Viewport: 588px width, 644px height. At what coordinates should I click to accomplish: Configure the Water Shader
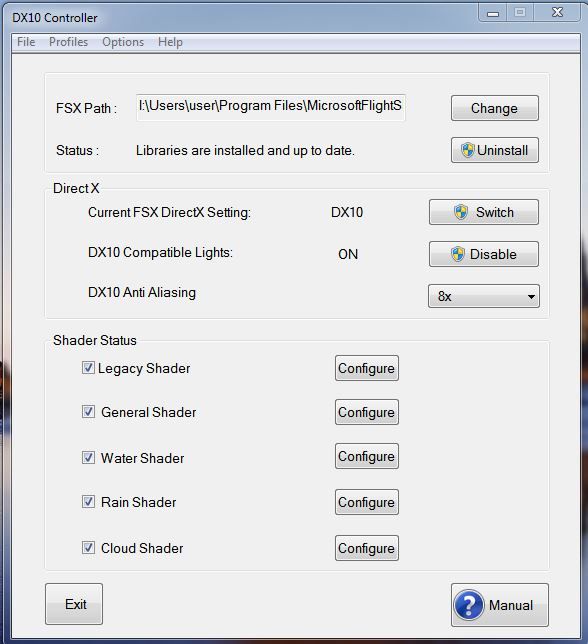pyautogui.click(x=367, y=456)
